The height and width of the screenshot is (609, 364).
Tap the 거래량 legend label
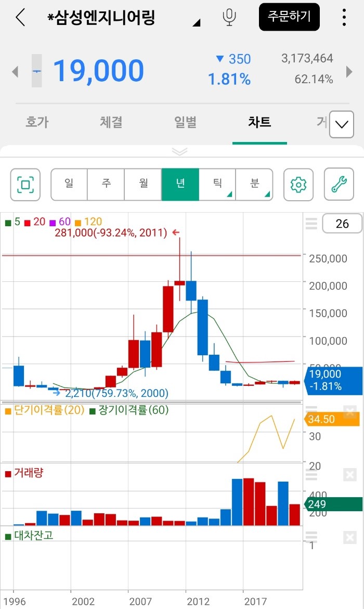(x=24, y=473)
